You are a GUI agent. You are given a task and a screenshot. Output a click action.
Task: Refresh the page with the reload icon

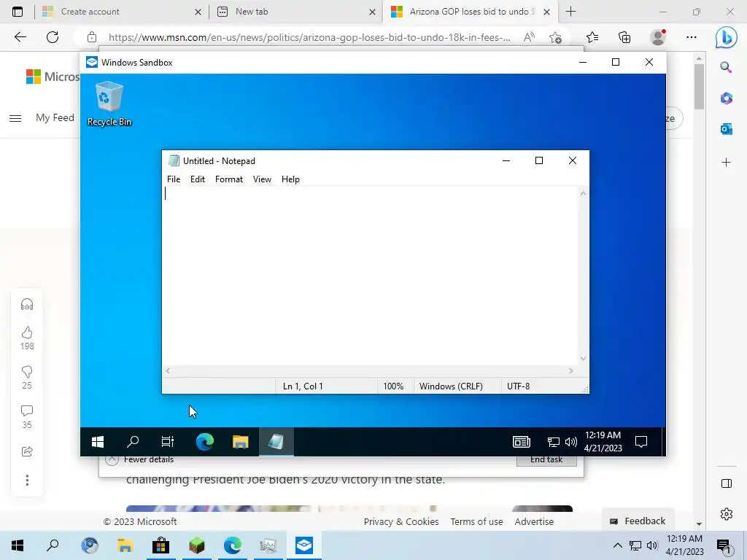coord(53,37)
